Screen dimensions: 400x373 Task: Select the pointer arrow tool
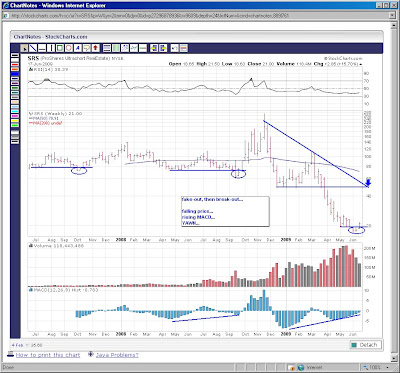coord(24,48)
